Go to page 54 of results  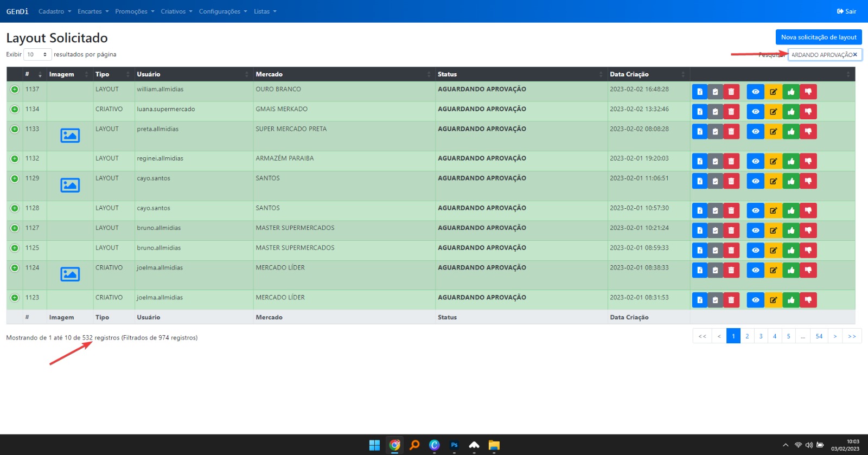(x=819, y=336)
